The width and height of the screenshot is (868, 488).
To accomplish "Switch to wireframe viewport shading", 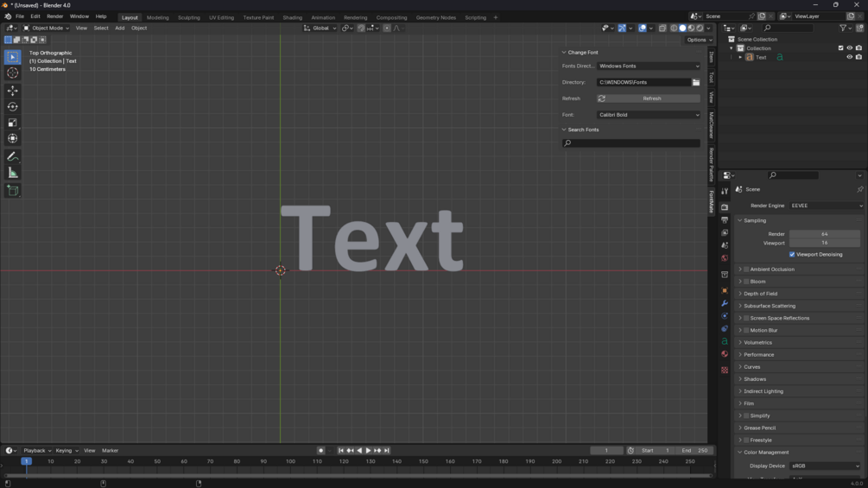I will point(674,29).
